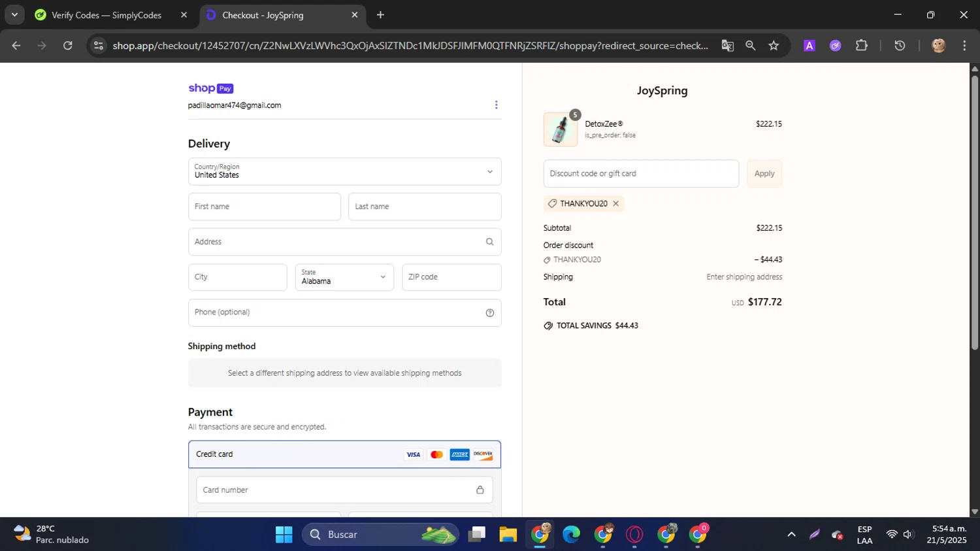Click the Shop Pay logo
Screen dimensions: 980x551
210,88
